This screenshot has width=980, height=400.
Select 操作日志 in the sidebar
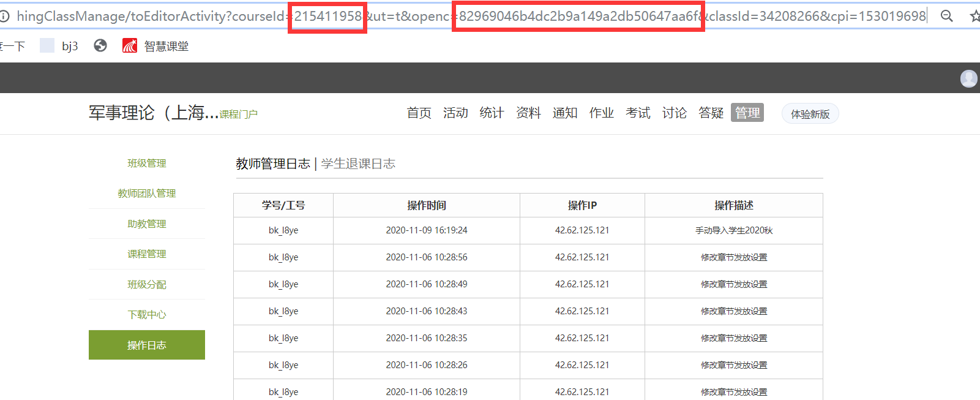point(147,345)
